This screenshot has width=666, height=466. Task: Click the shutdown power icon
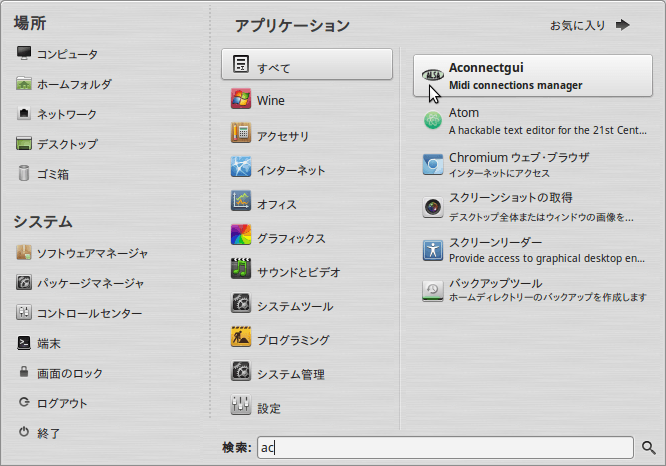(x=24, y=432)
